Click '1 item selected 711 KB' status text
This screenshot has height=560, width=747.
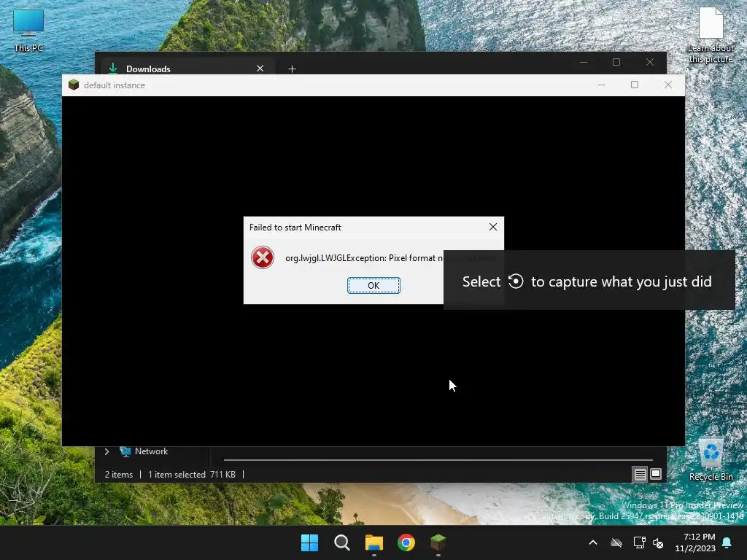[192, 475]
